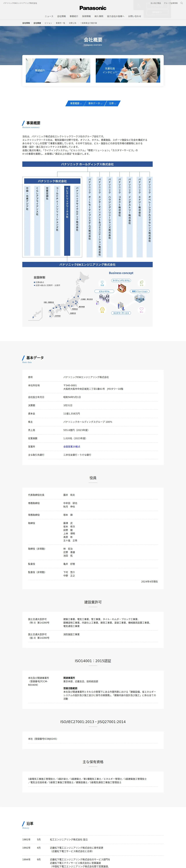Image resolution: width=186 pixels, height=868 pixels.
Task: Click the 近畿支店 map label
Action: click(x=73, y=313)
